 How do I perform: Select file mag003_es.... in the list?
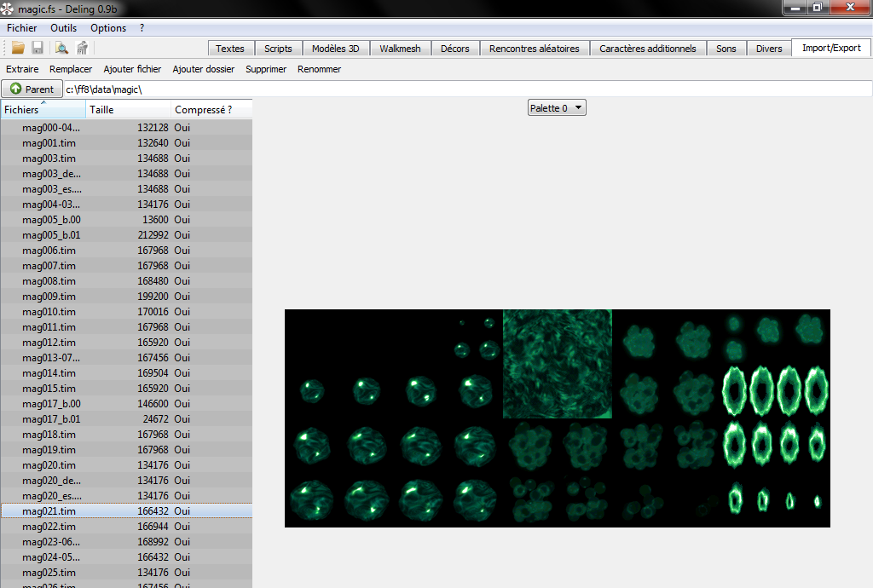[x=126, y=188]
